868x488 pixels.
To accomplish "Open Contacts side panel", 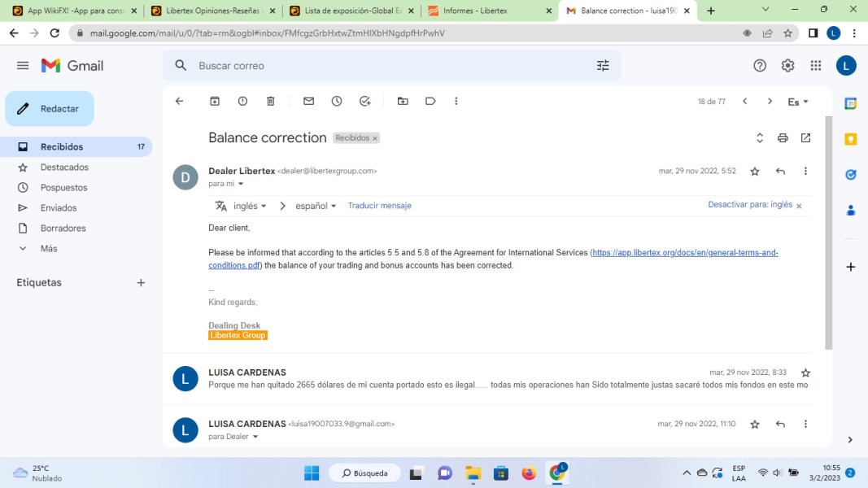I will pyautogui.click(x=851, y=211).
